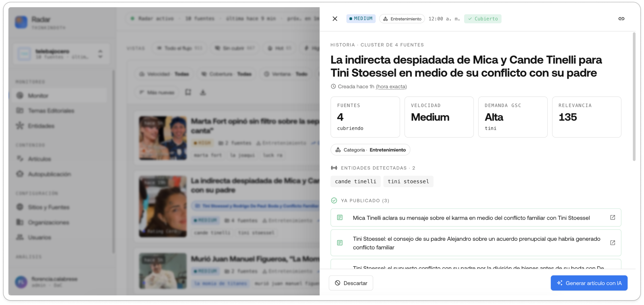
Task: Click the Entidades detectadas broadcast icon
Action: [x=334, y=168]
